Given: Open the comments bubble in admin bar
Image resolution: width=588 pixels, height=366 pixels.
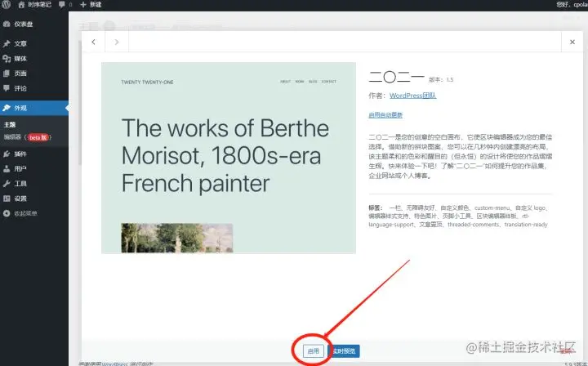Looking at the screenshot, I should pyautogui.click(x=65, y=5).
